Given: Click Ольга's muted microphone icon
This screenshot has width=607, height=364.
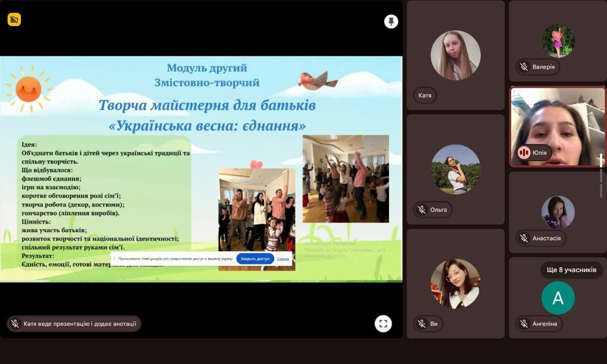Looking at the screenshot, I should point(422,209).
